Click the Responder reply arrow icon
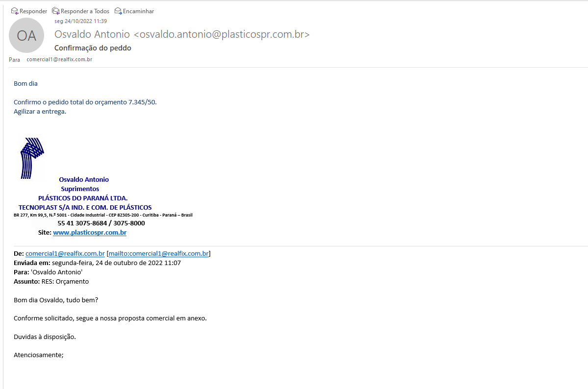 tap(15, 11)
